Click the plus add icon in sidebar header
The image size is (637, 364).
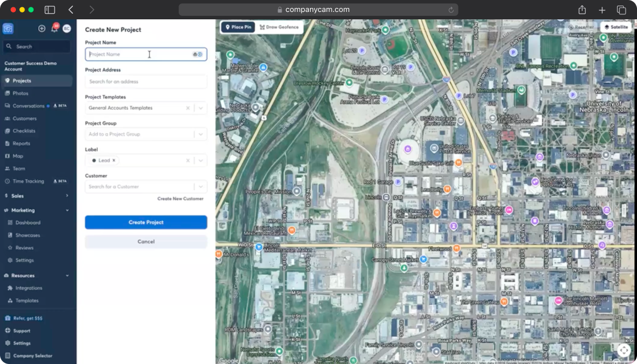(42, 28)
